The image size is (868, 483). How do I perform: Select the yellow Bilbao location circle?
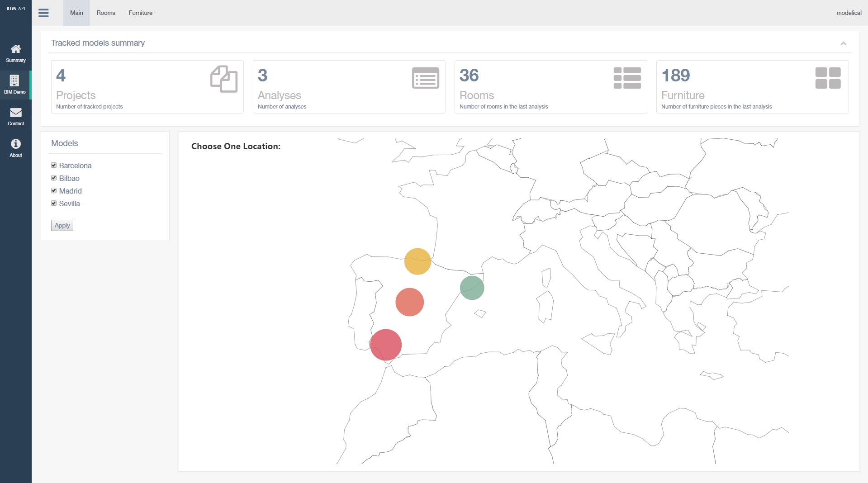(x=417, y=261)
